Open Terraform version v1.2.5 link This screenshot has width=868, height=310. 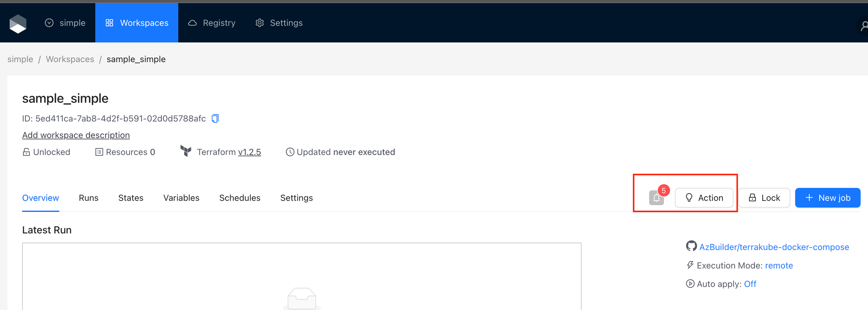pyautogui.click(x=249, y=152)
